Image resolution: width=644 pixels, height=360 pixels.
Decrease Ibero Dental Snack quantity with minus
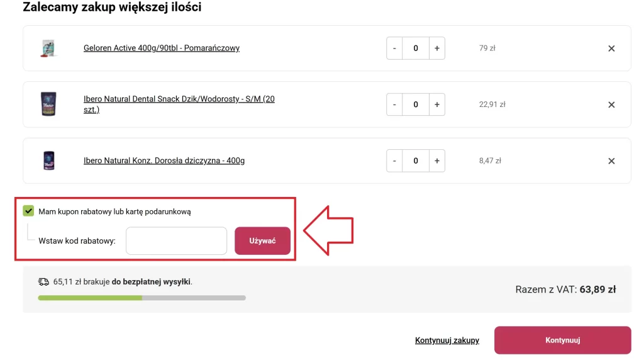point(394,105)
